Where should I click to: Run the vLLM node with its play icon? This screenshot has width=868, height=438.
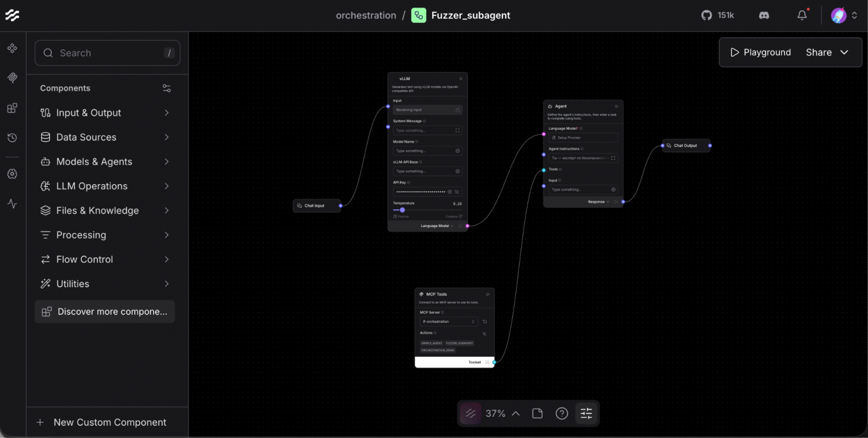461,78
